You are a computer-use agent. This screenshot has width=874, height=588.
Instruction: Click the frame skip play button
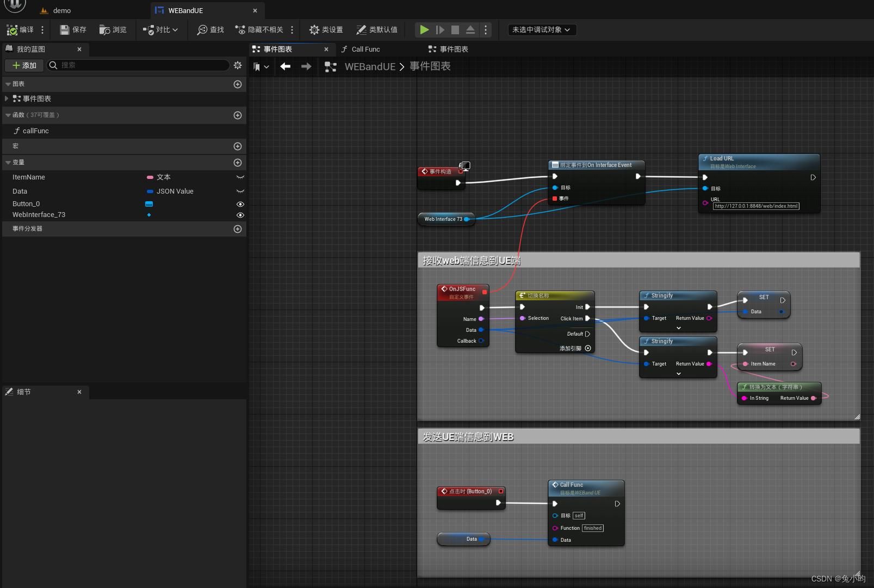point(440,30)
